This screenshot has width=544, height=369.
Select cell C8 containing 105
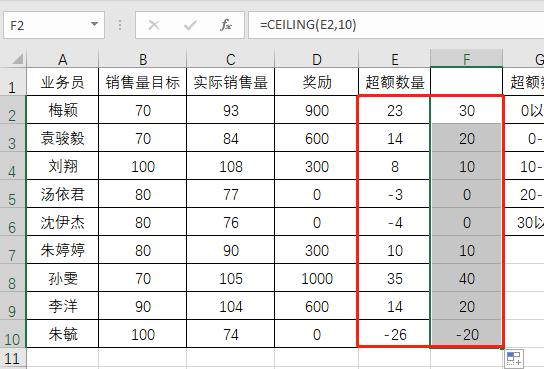[230, 278]
